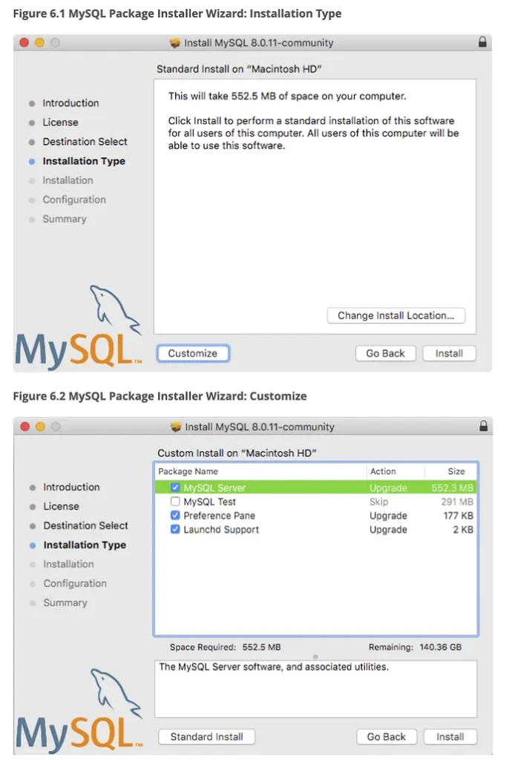Click Summary step in the Figure 6.1 sidebar
The width and height of the screenshot is (532, 760).
[65, 219]
